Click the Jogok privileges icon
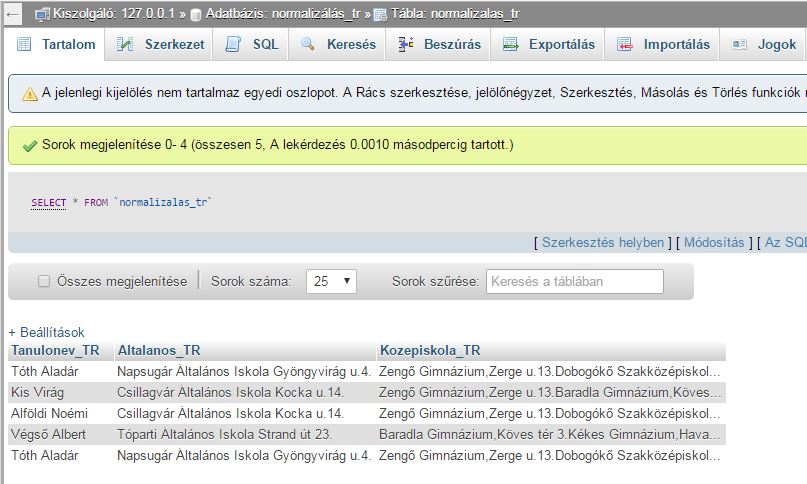Viewport: 807px width, 484px height. [740, 45]
